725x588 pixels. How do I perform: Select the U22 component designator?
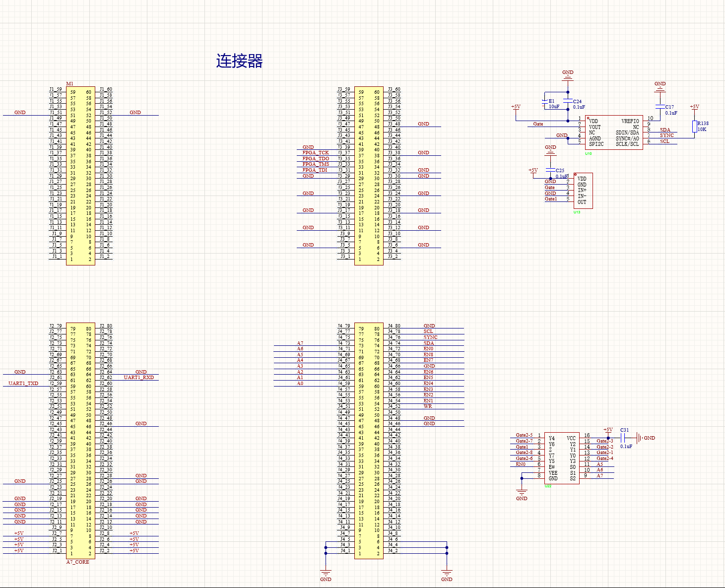click(x=548, y=486)
